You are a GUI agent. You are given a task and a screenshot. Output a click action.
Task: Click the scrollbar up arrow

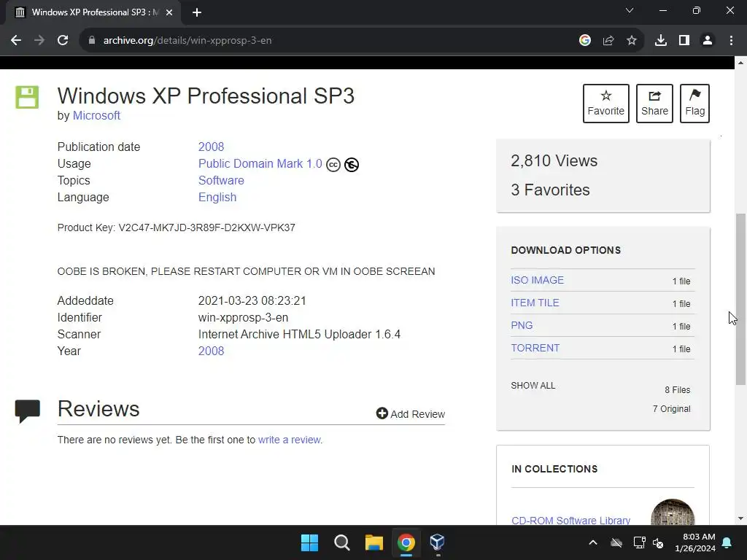pos(740,63)
